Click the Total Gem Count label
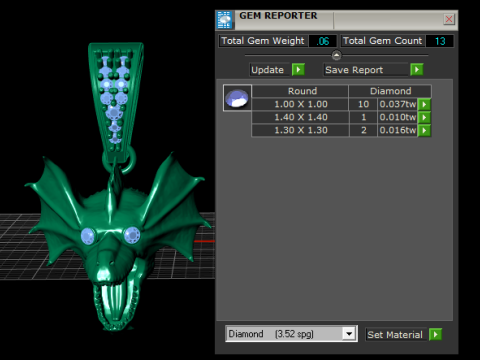The image size is (480, 360). coord(383,41)
